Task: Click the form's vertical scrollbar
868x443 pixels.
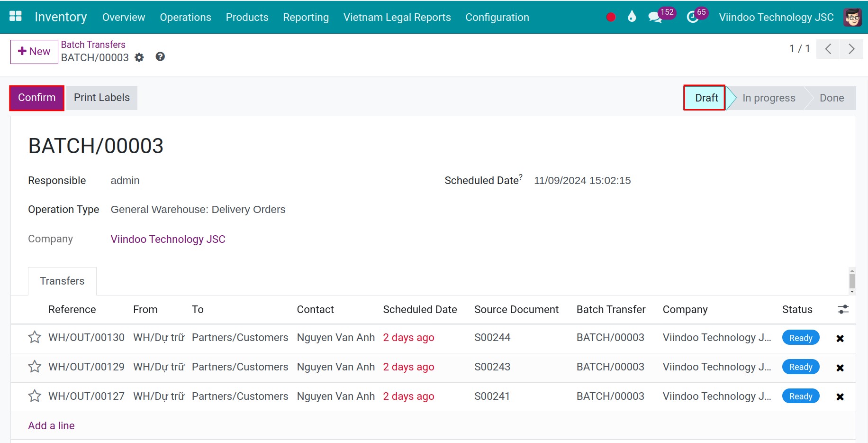Action: 852,281
